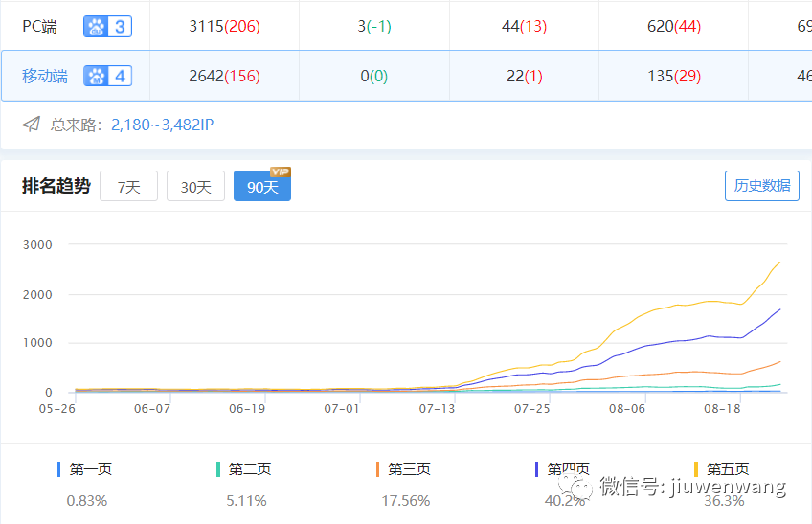Click the Baidu mobile weight badge 4
Screen dimensions: 812x524
(x=107, y=77)
